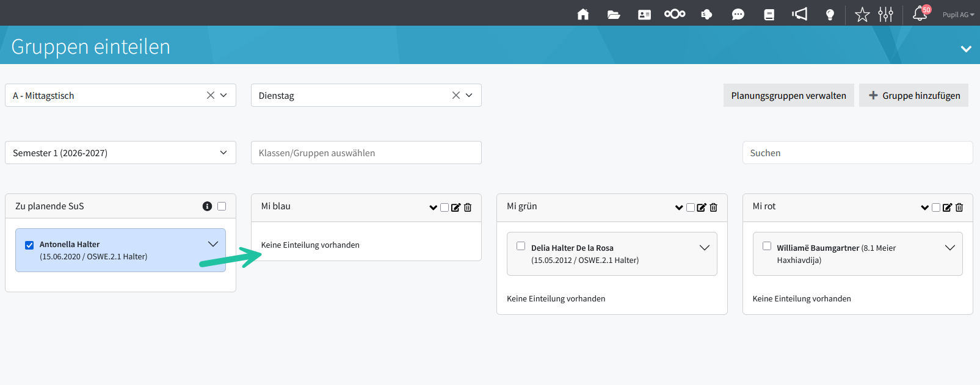
Task: Toggle select-all checkbox in Zu planende SuS
Action: click(x=222, y=206)
